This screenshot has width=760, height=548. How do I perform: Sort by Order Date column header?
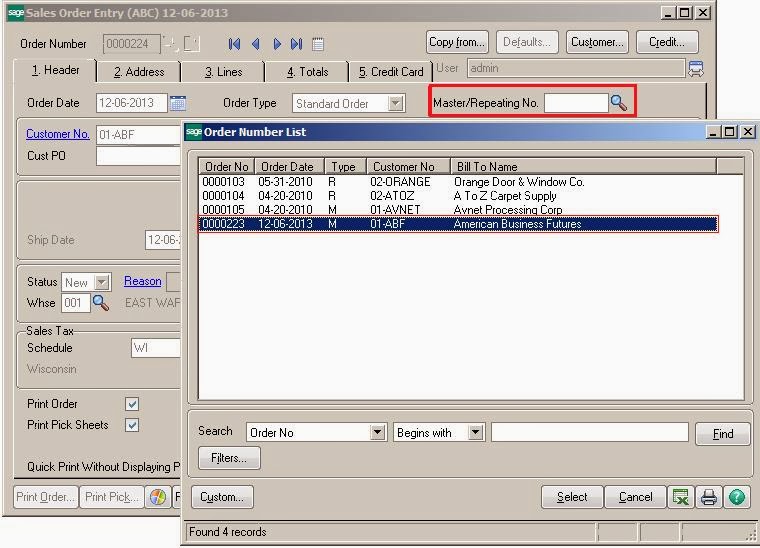[289, 167]
